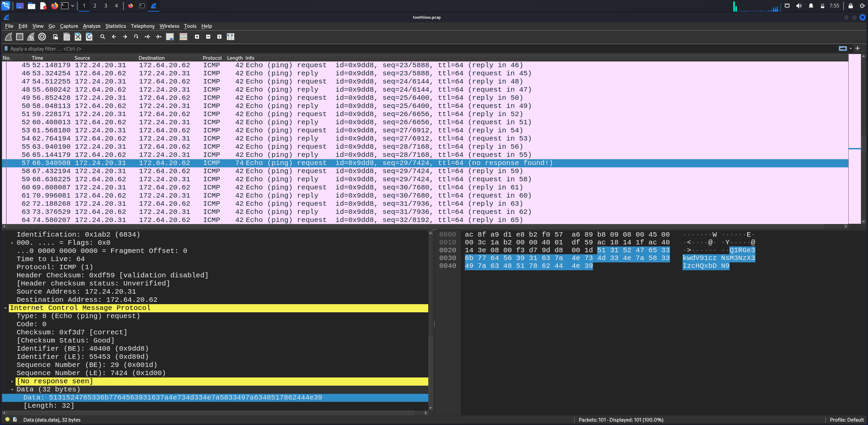The image size is (868, 425).
Task: Close this capture file icon
Action: pos(78,37)
